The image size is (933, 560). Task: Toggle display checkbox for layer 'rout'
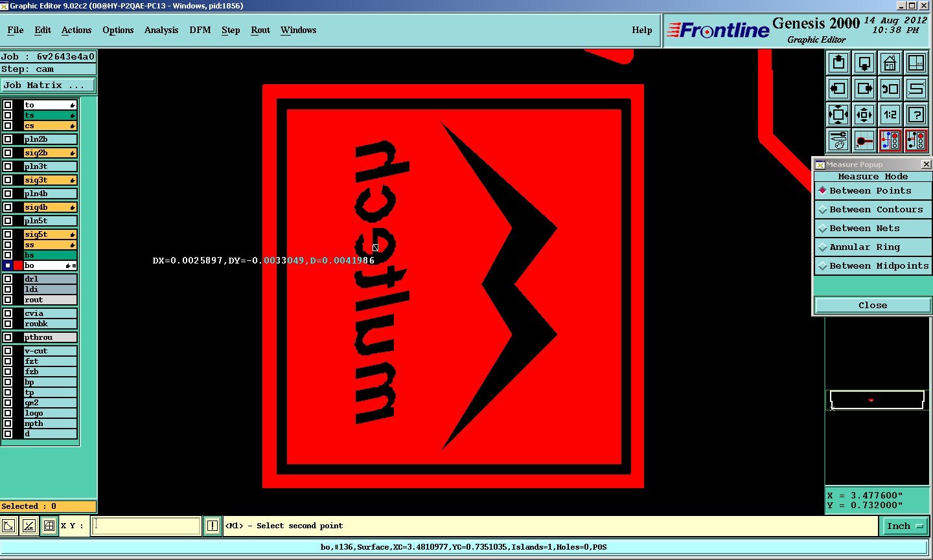pos(8,300)
